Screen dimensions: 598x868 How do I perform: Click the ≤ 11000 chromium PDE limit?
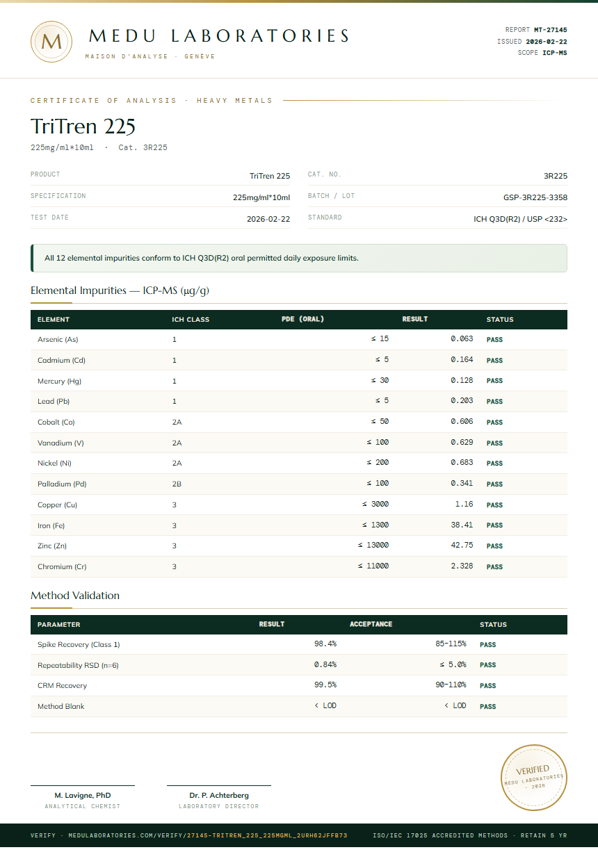(x=373, y=566)
